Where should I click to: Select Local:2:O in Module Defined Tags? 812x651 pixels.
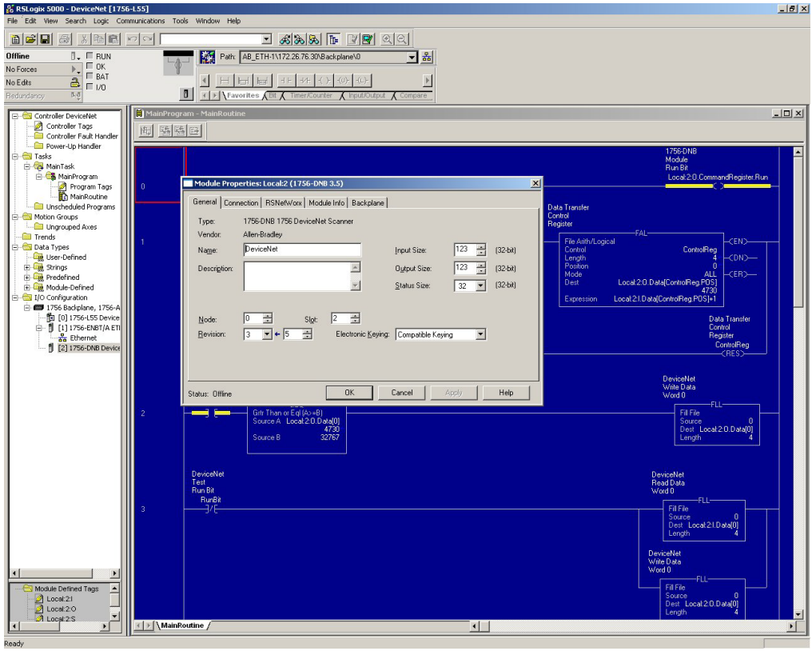click(x=61, y=609)
